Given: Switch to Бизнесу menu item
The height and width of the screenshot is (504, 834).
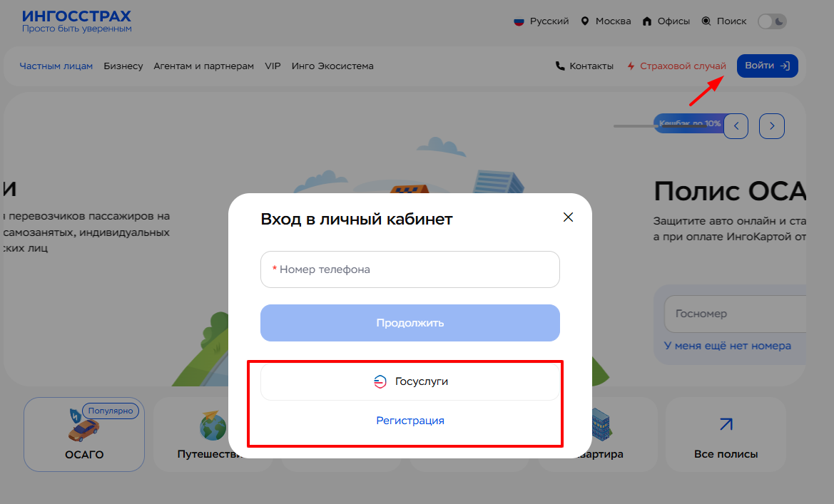Looking at the screenshot, I should pos(123,66).
